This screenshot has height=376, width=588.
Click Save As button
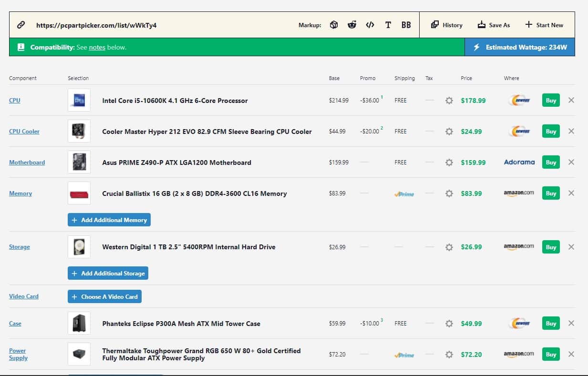coord(494,25)
